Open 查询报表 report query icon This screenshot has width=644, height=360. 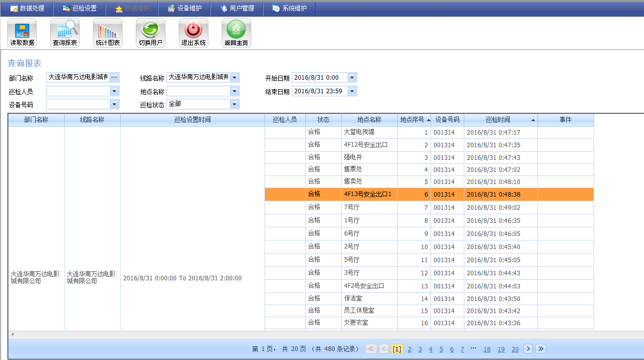(65, 33)
